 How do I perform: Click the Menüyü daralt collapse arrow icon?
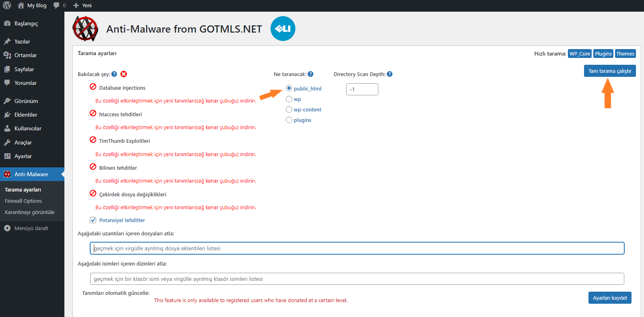[x=7, y=228]
